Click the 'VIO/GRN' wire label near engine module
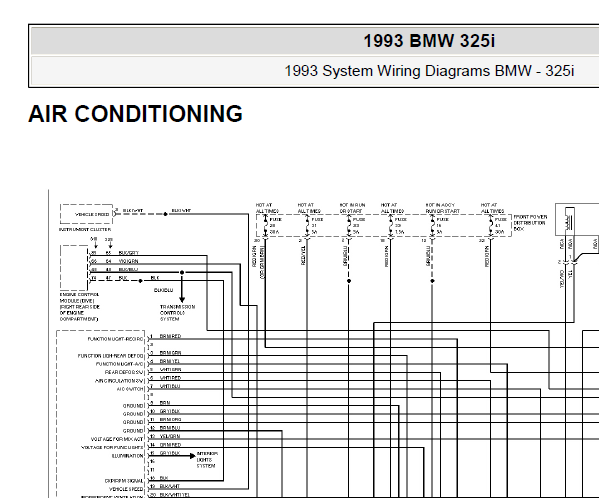Image resolution: width=599 pixels, height=498 pixels. pos(129,261)
